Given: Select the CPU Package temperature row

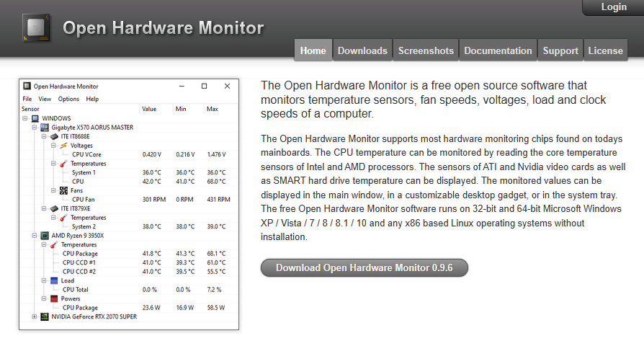Looking at the screenshot, I should (129, 254).
